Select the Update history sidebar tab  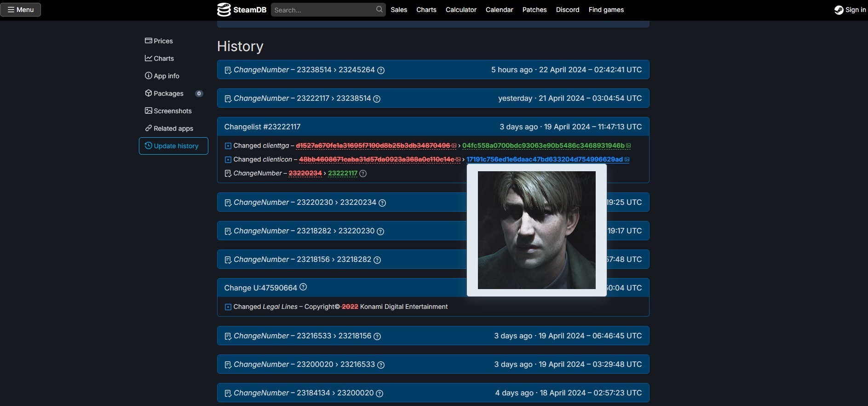pos(173,146)
